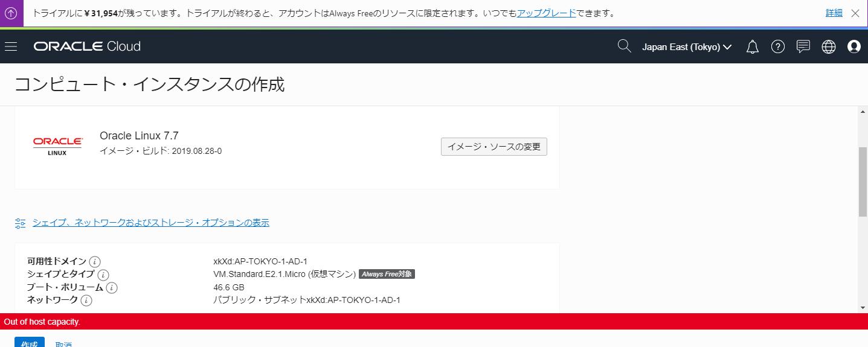Click info icon next to シェイプとタイプ
Viewport: 868px width, 347px height.
click(x=103, y=275)
